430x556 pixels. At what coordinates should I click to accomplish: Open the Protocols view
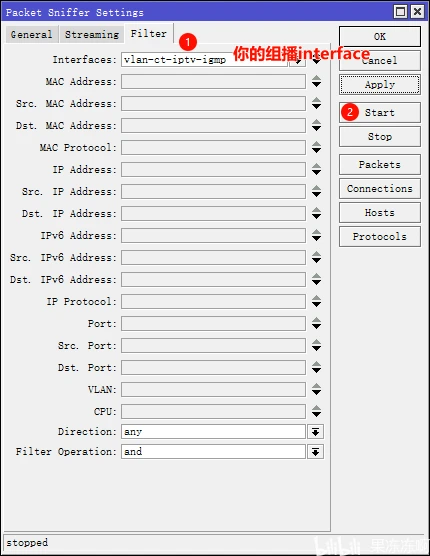380,237
